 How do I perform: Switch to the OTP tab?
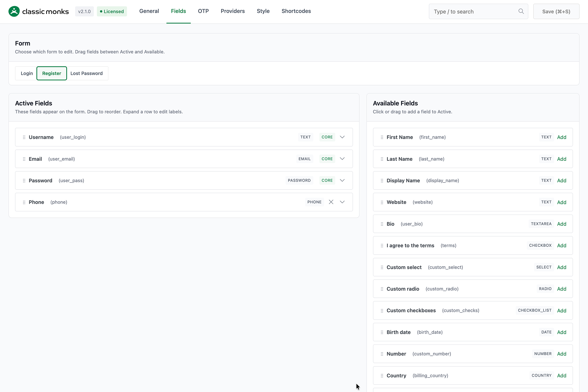pos(203,11)
